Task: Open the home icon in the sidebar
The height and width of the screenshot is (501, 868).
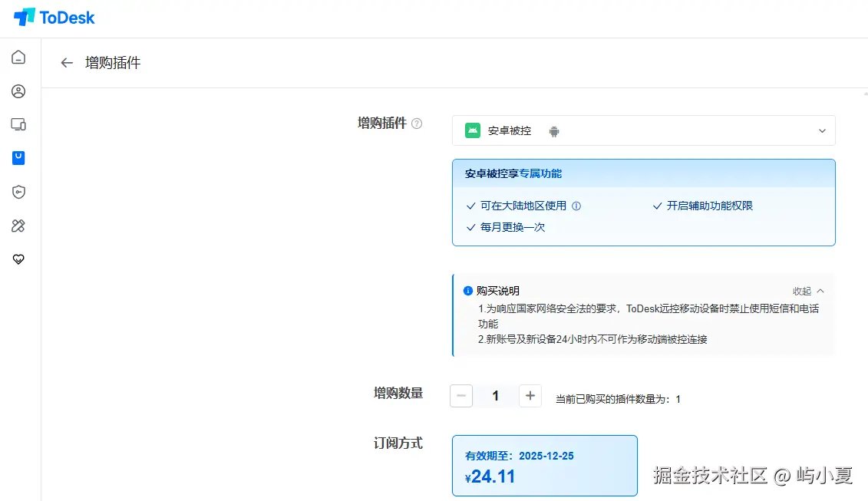Action: [18, 58]
